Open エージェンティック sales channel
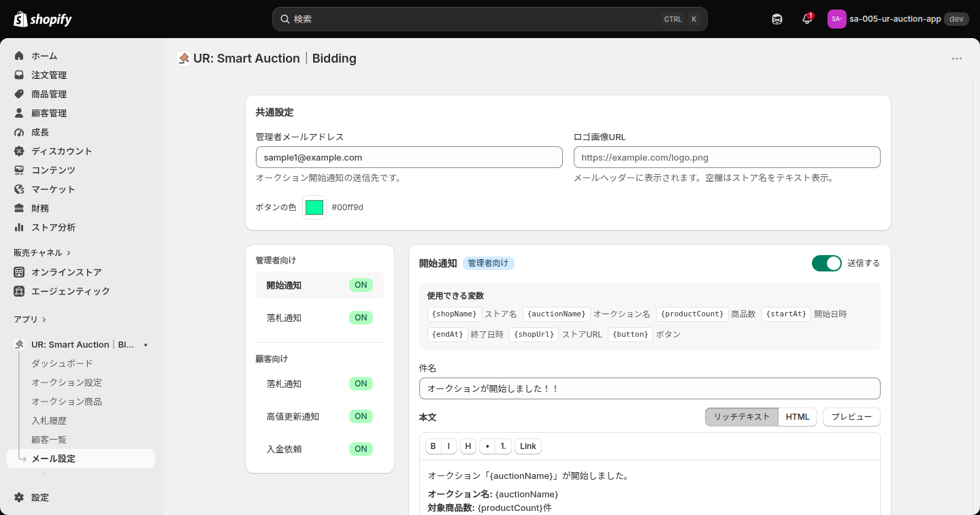The width and height of the screenshot is (980, 515). 81,291
